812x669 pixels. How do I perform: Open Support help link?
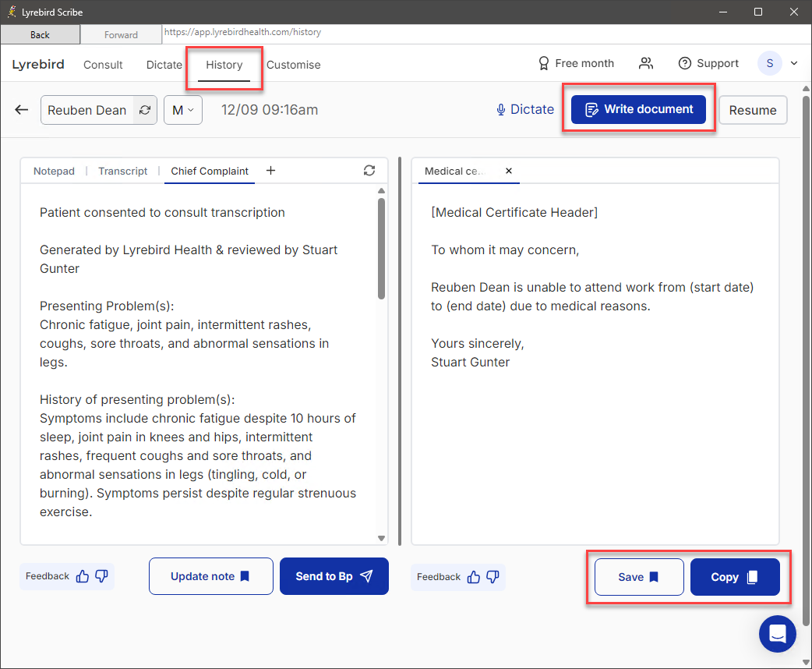(x=708, y=63)
